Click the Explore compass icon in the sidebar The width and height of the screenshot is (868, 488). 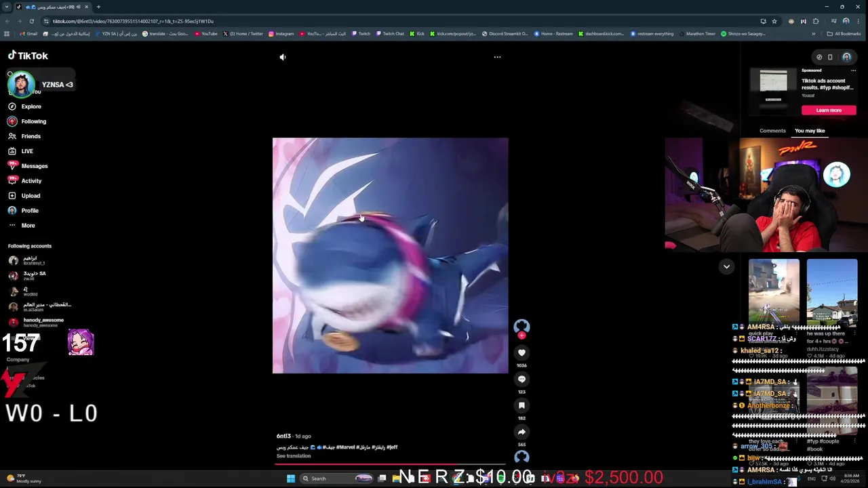12,106
